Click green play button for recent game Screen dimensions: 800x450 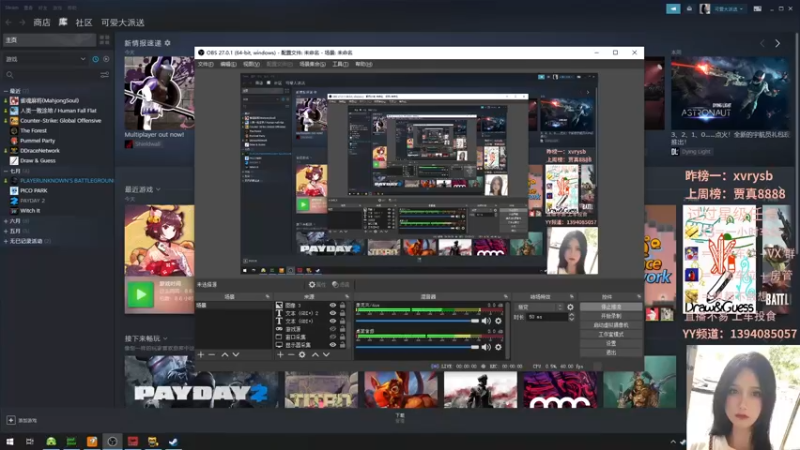(140, 294)
